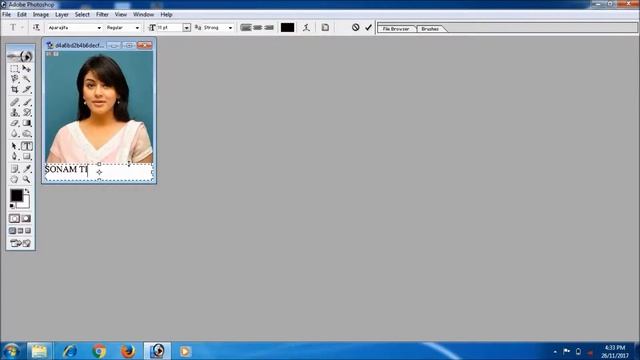Switch to Full Screen with menu bar mode

click(20, 231)
